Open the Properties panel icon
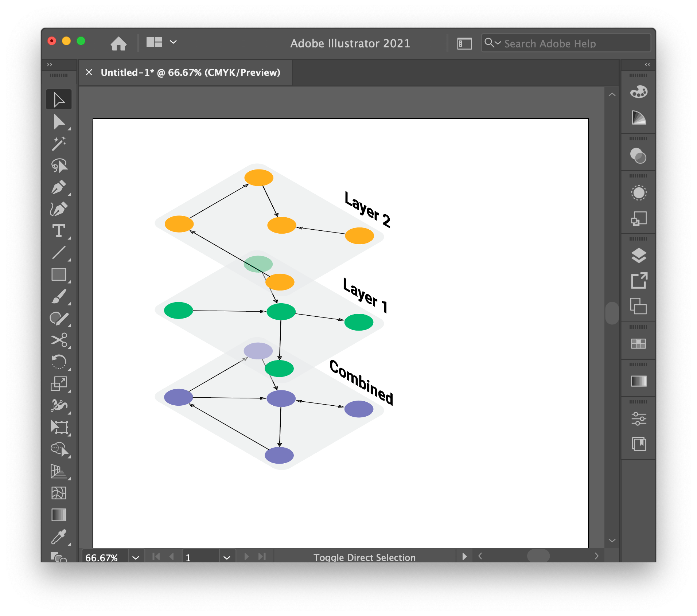The width and height of the screenshot is (697, 616). pos(639,419)
